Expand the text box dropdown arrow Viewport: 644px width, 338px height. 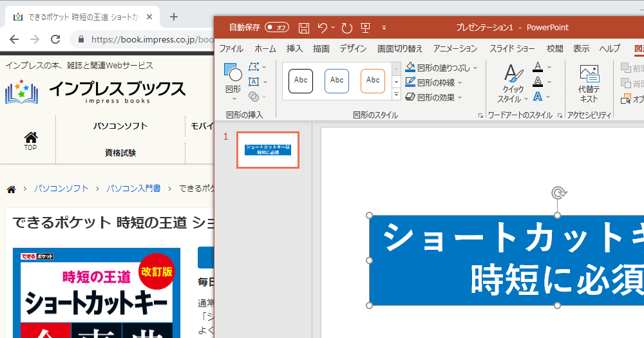265,82
